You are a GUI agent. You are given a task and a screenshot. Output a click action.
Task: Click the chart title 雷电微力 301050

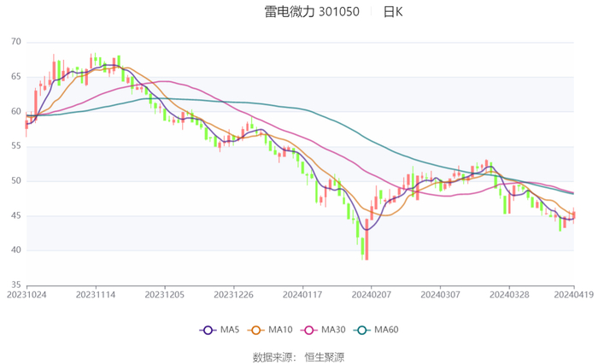click(312, 12)
